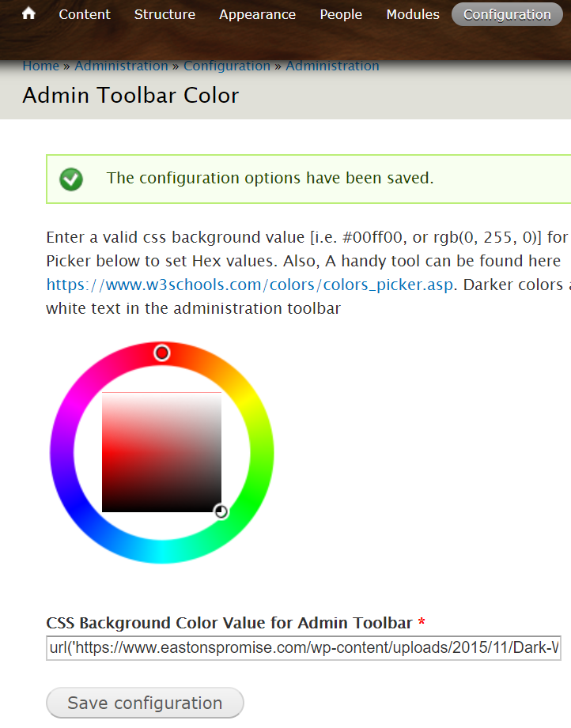Click the saturation square selector circle
This screenshot has height=728, width=571.
[x=221, y=511]
